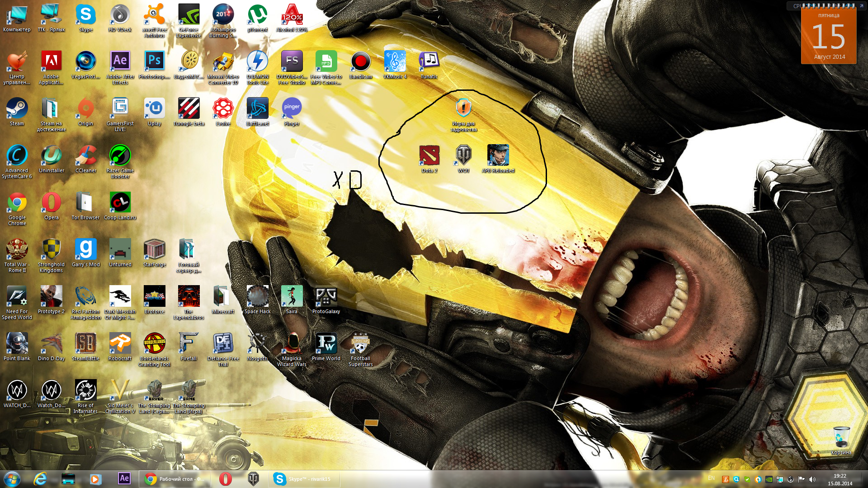Launch Google Chrome desktop shortcut
Screen dimensions: 868x488
tap(17, 208)
